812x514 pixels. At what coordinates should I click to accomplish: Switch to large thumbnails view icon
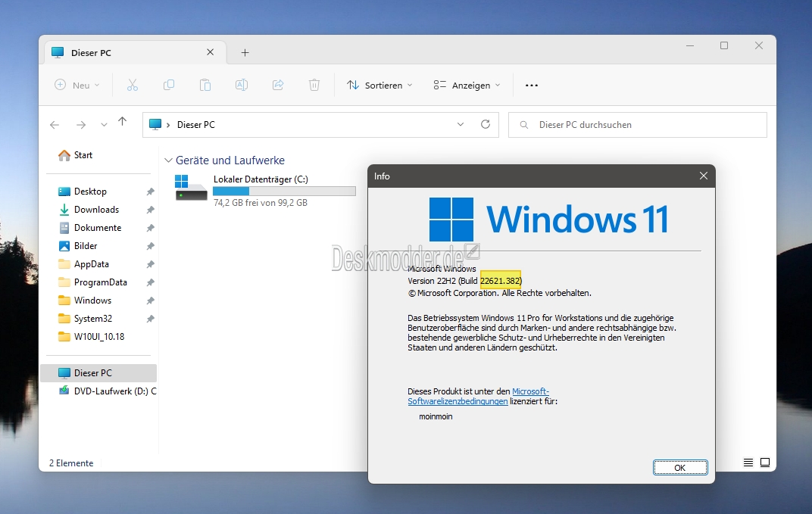[765, 463]
